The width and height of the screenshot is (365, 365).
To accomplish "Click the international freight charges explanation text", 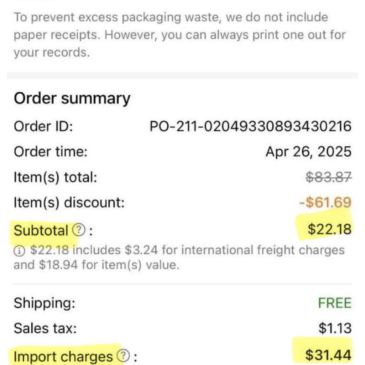I will [179, 258].
